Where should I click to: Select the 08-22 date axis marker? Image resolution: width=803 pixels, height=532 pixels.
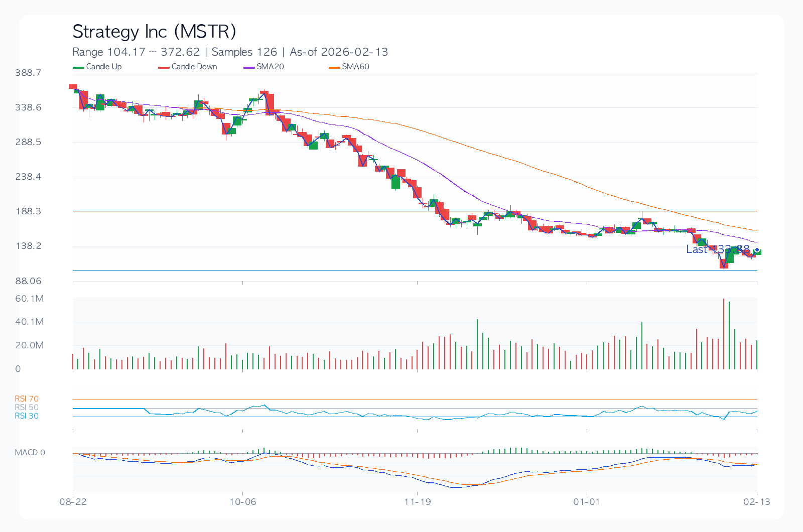pos(73,501)
